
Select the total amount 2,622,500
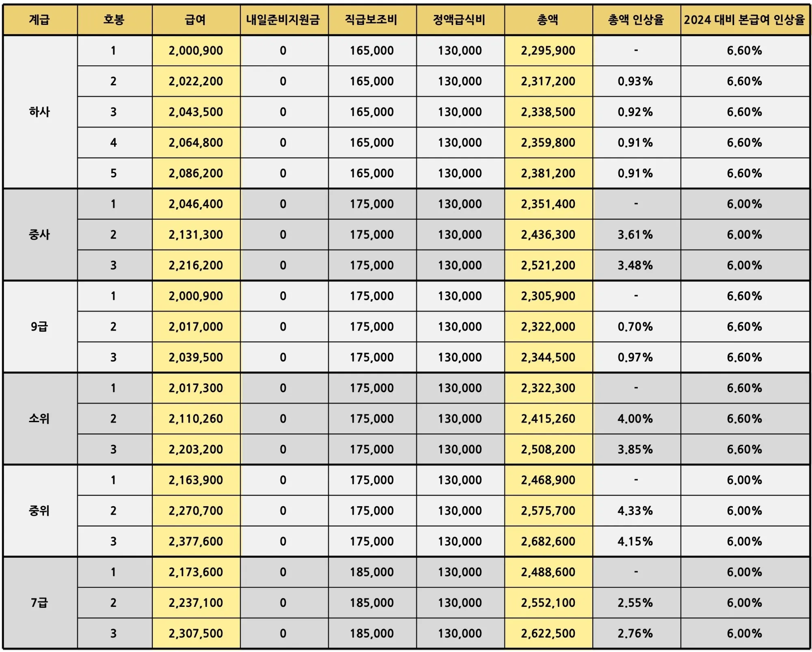(548, 633)
